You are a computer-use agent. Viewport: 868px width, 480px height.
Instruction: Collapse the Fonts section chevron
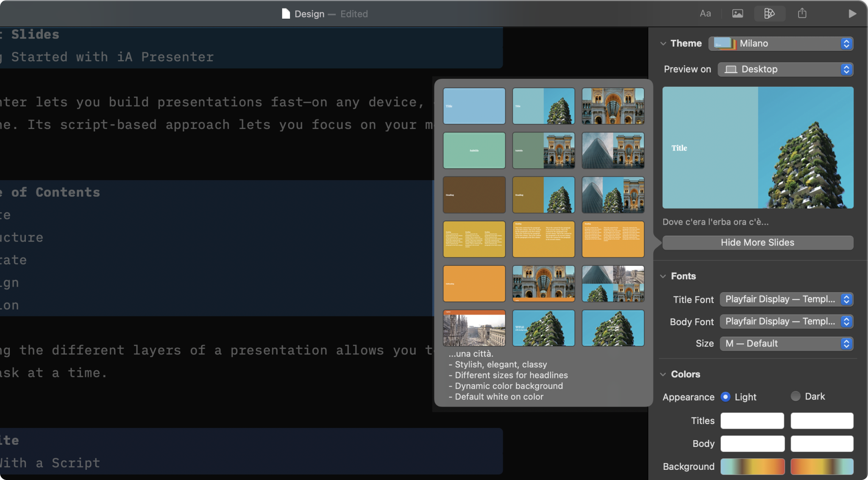pos(663,276)
